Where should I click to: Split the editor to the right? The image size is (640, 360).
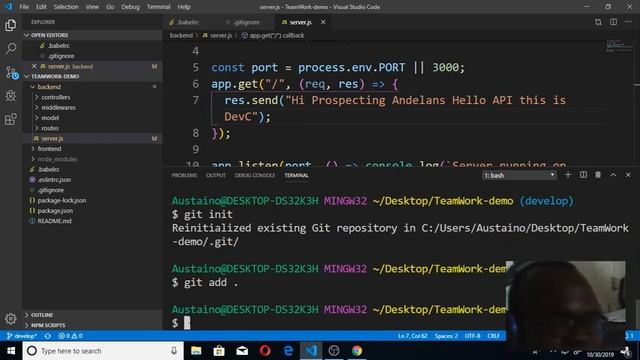(x=613, y=22)
